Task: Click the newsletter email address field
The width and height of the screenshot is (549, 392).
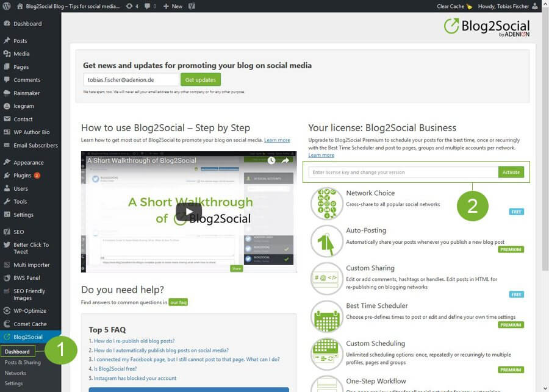Action: (131, 80)
